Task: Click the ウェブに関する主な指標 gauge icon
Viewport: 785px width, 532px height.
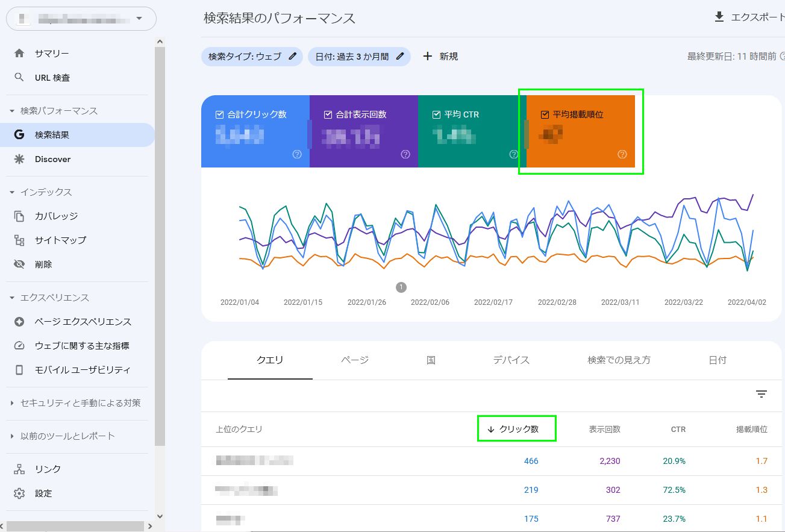Action: (x=19, y=346)
